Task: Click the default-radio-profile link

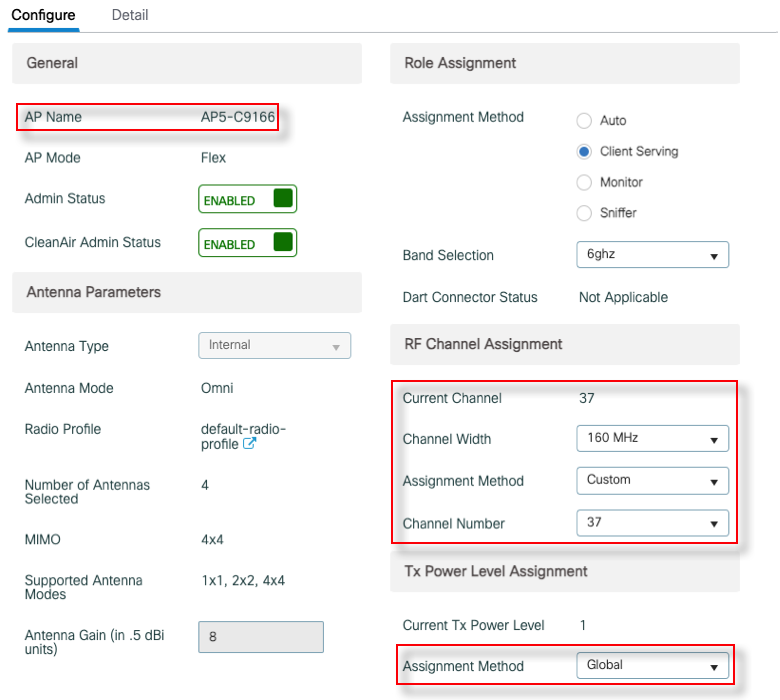Action: pyautogui.click(x=243, y=429)
